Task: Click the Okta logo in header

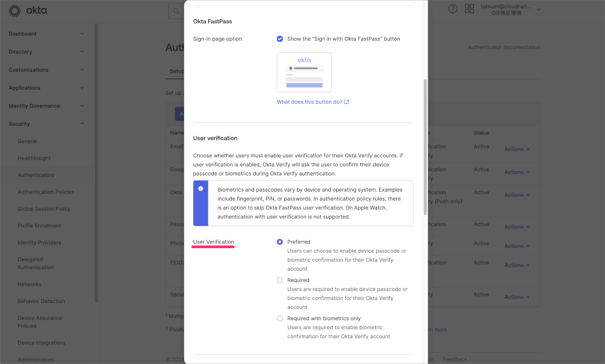Action: (x=28, y=10)
